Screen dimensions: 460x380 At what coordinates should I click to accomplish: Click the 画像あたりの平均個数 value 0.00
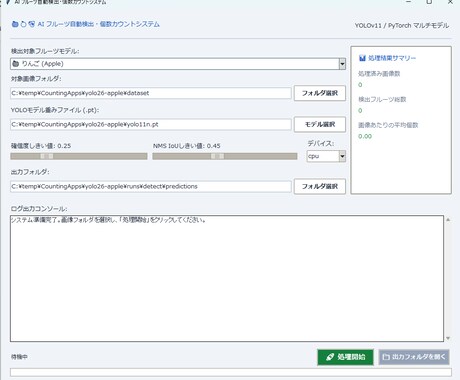tap(365, 136)
